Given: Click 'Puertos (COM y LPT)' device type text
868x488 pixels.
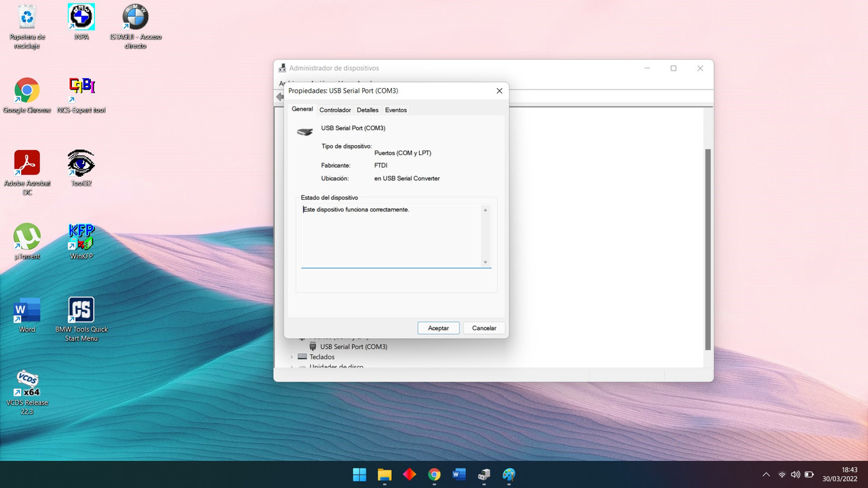Looking at the screenshot, I should click(x=403, y=153).
